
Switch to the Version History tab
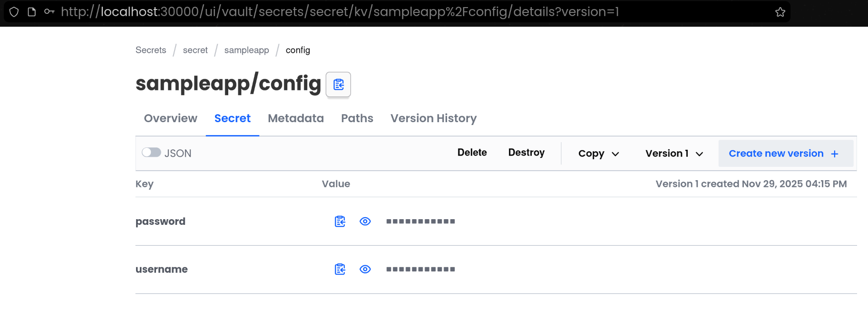pos(433,118)
